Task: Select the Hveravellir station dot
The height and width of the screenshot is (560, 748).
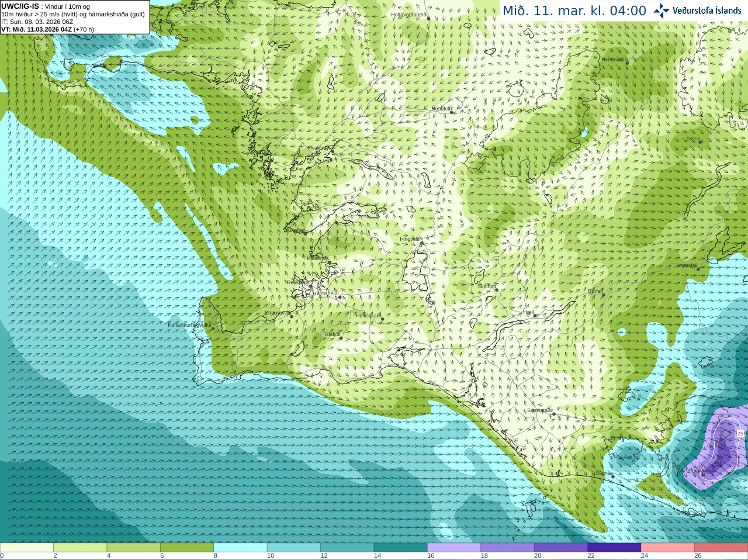Action: pos(627,62)
